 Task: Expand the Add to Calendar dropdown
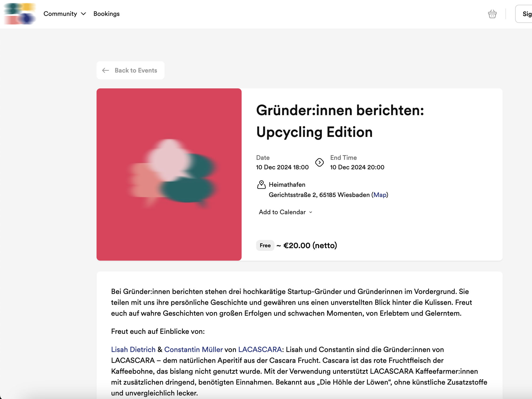(x=285, y=212)
